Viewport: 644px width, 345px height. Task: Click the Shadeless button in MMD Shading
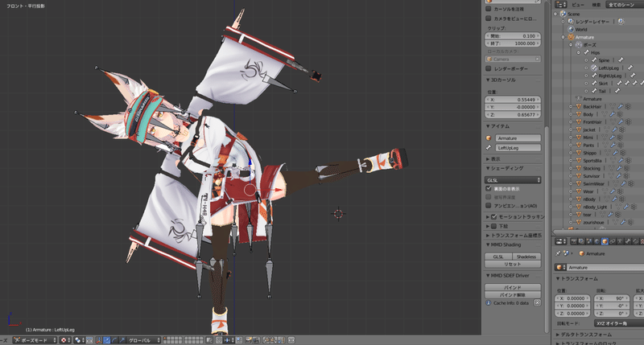(526, 257)
